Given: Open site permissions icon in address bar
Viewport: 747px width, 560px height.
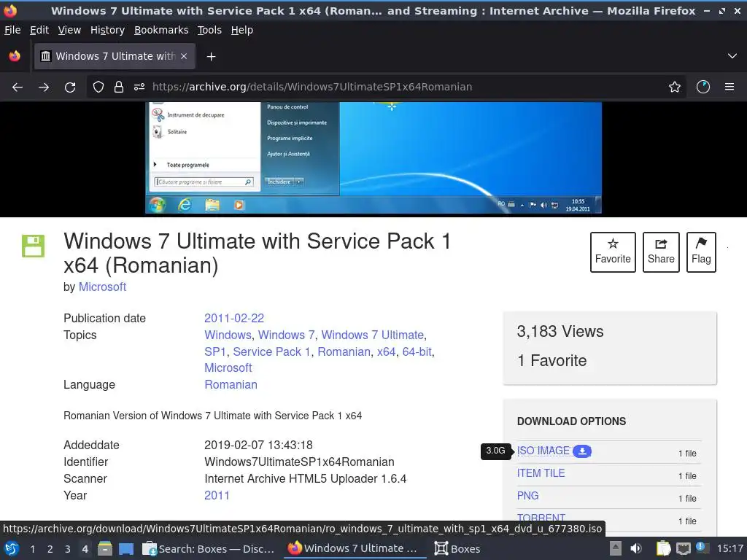Looking at the screenshot, I should pyautogui.click(x=139, y=87).
